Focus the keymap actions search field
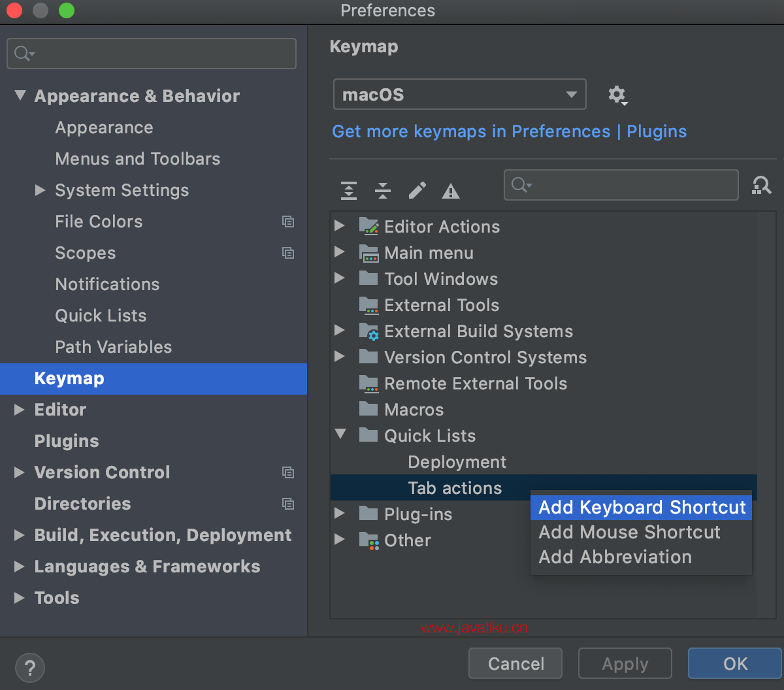Screen dimensions: 784x690 click(x=621, y=186)
